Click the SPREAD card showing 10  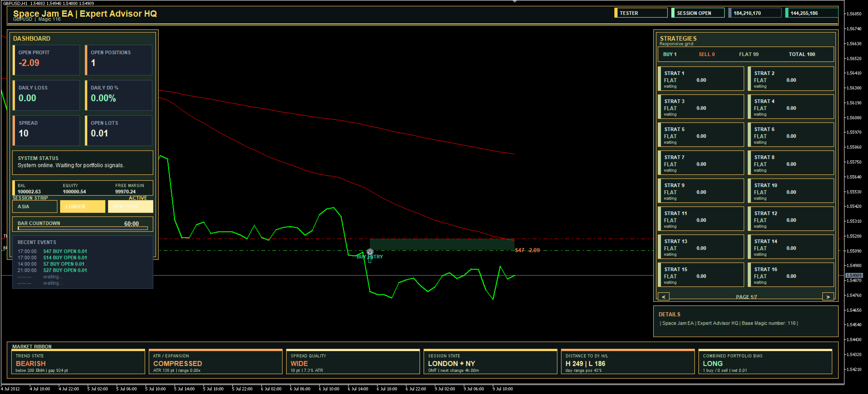pyautogui.click(x=47, y=131)
